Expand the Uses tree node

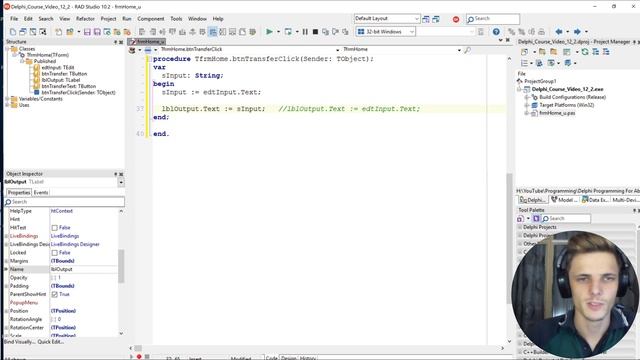[x=7, y=105]
